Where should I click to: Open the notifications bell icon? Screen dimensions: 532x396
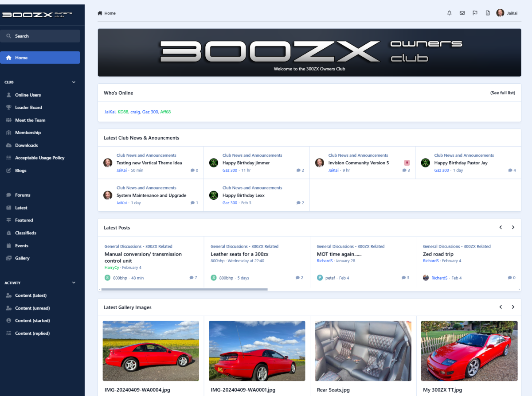click(449, 13)
